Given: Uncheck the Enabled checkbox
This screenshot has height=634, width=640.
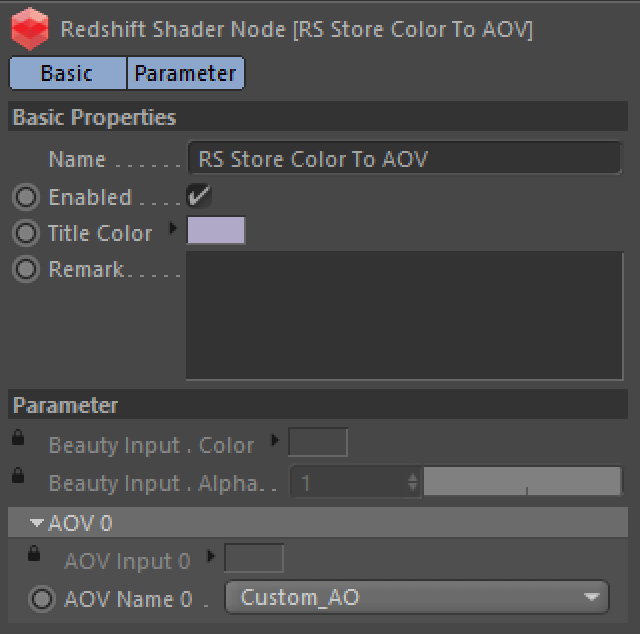Looking at the screenshot, I should tap(199, 196).
